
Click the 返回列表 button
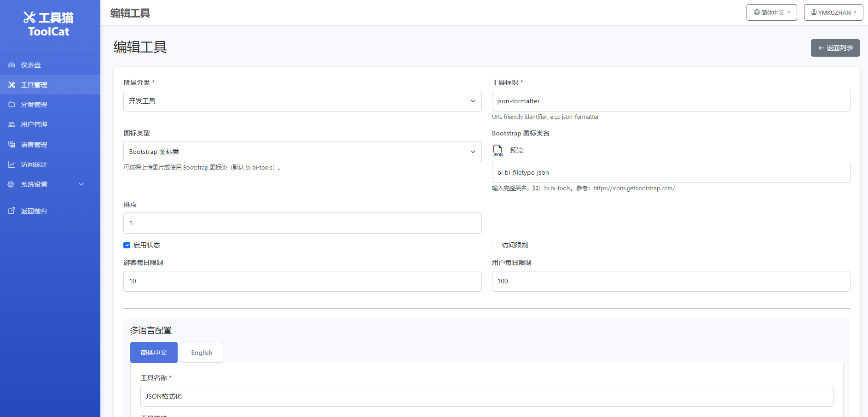click(835, 47)
